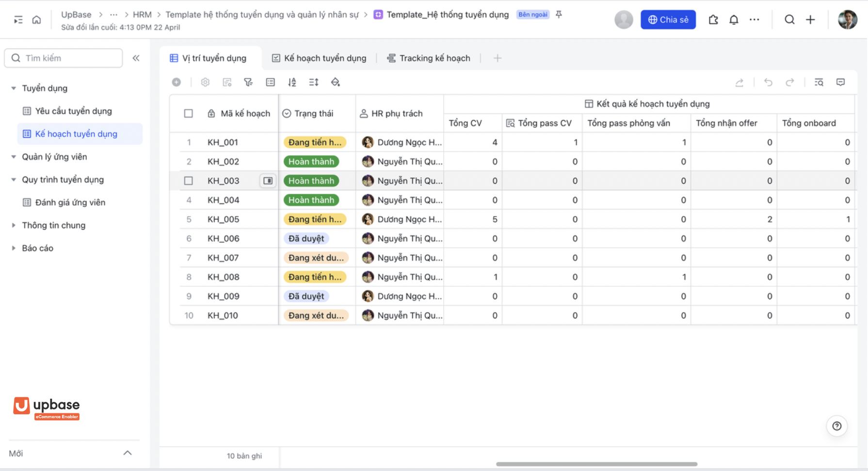Open the filter tool in the table toolbar
Screen dimensions: 868x471
[x=248, y=82]
